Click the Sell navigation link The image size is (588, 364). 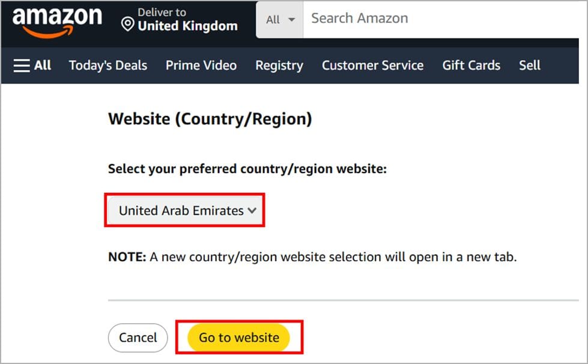click(530, 65)
